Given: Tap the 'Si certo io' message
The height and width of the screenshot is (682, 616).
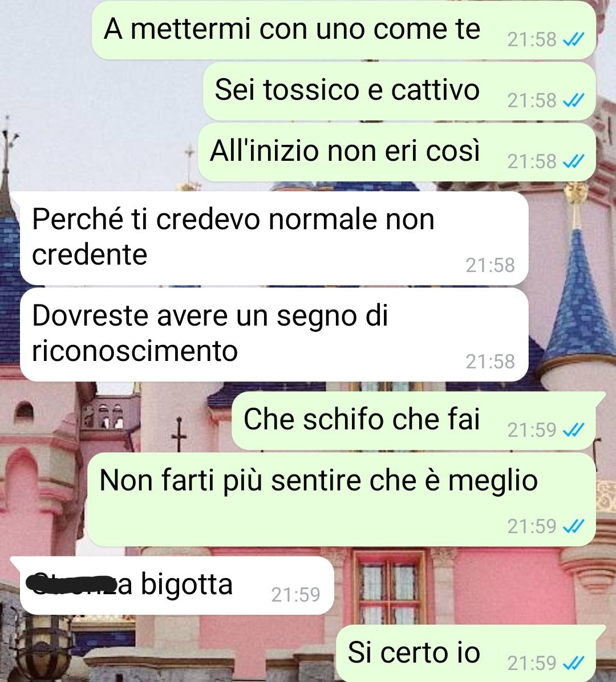Looking at the screenshot, I should tap(471, 653).
